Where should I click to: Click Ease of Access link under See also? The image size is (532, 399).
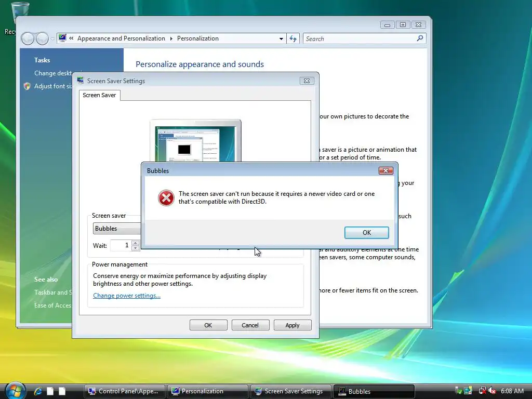coord(52,305)
